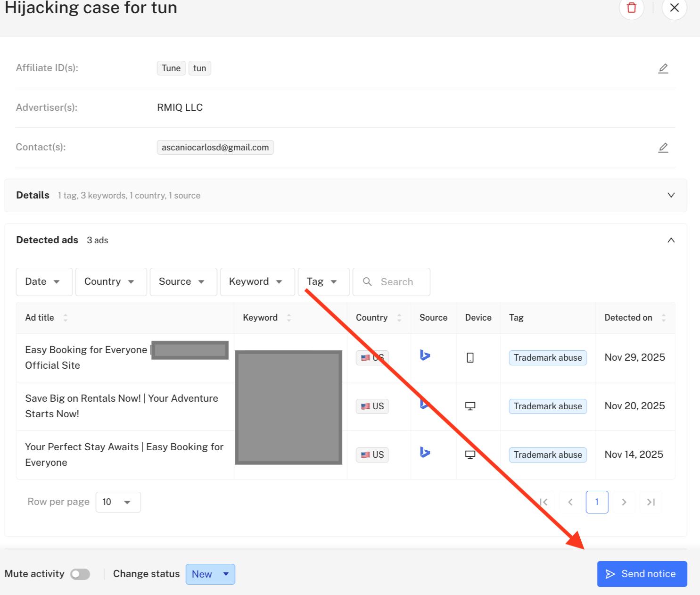This screenshot has height=595, width=700.
Task: Click the ascaniocarlosd@gmail.com contact chip
Action: (x=215, y=148)
